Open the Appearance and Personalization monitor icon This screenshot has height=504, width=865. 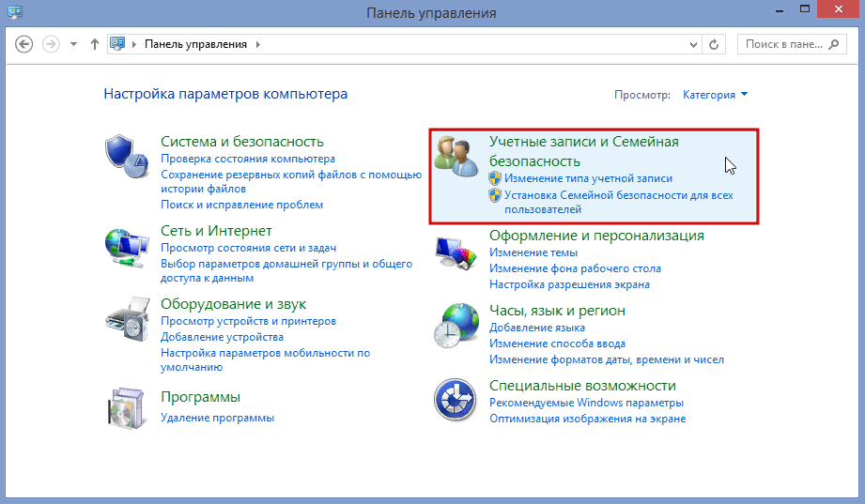(x=456, y=253)
